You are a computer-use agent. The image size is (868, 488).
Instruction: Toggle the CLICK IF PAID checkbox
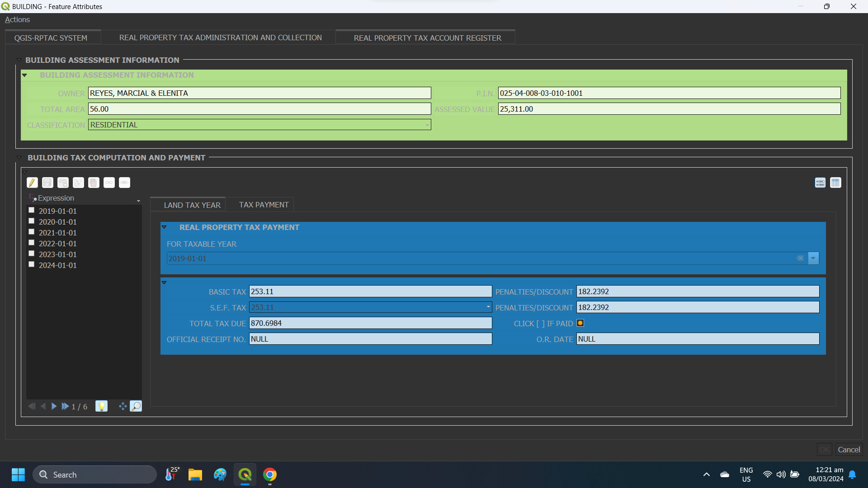click(x=580, y=323)
